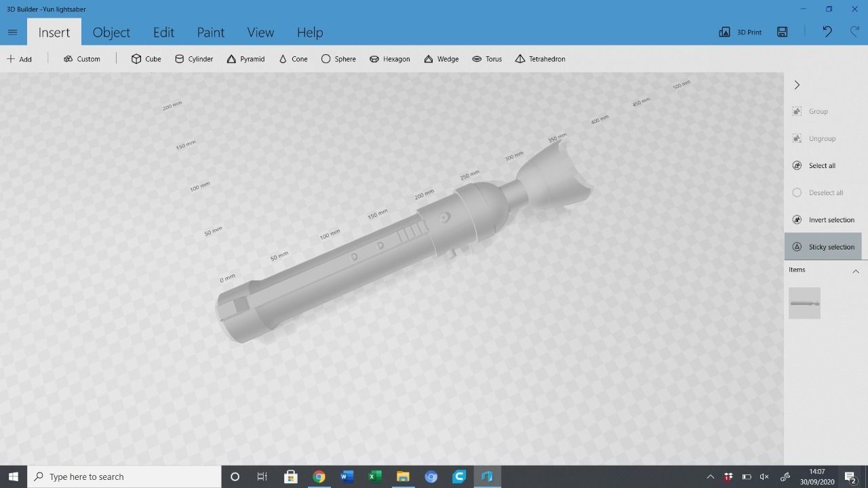Screen dimensions: 868x488
Task: Toggle Sticky selection mode
Action: point(823,247)
